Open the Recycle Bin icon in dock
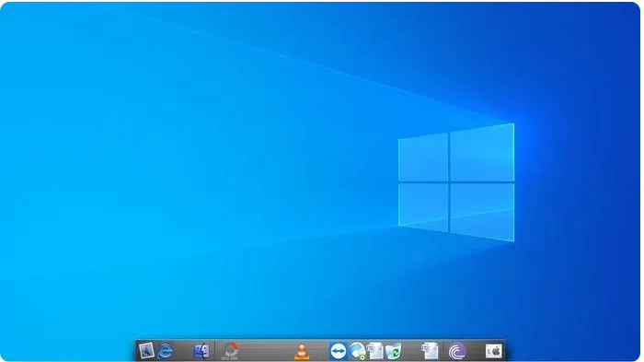 pyautogui.click(x=393, y=351)
